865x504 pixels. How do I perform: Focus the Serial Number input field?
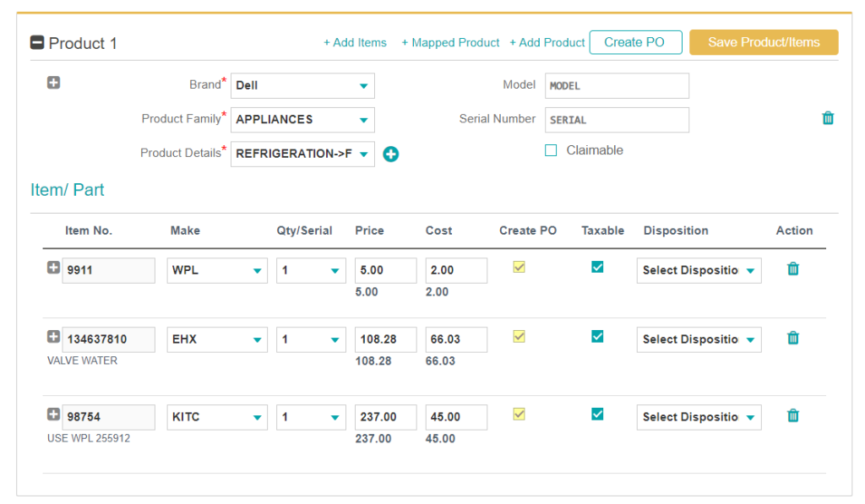click(x=617, y=120)
